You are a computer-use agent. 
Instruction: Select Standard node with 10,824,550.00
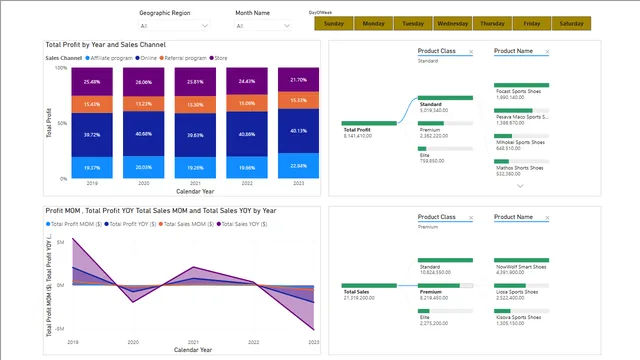[445, 260]
